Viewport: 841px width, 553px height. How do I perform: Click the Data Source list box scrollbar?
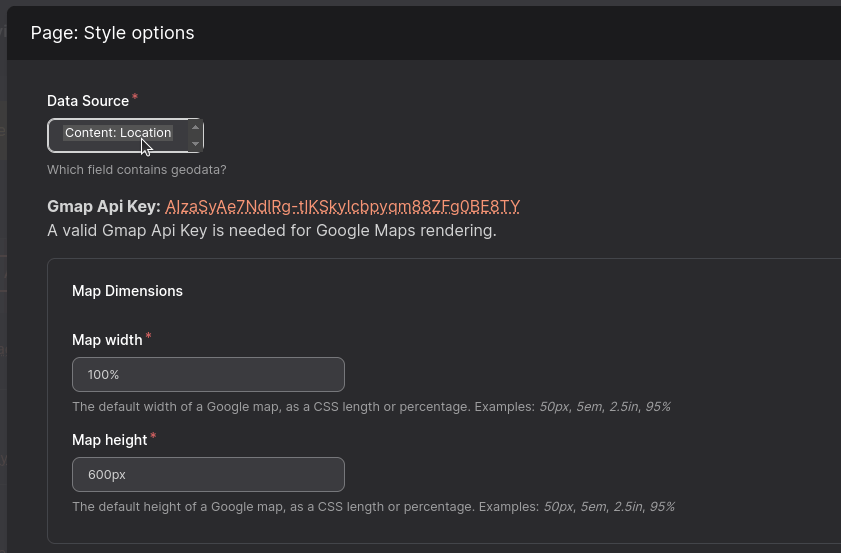click(195, 135)
